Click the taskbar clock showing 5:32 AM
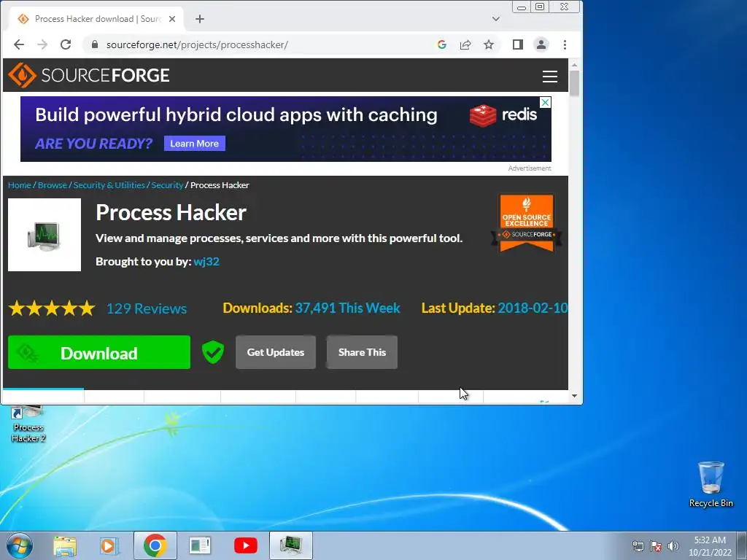747x560 pixels. [x=710, y=546]
